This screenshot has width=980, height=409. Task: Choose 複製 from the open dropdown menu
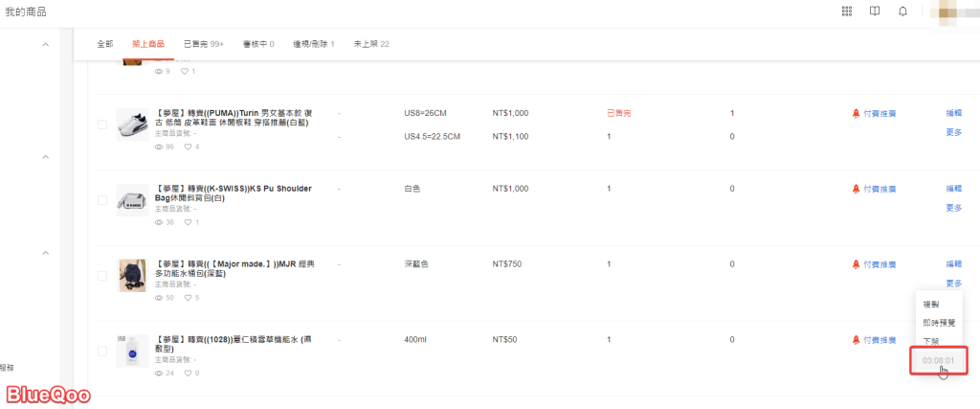[x=930, y=304]
